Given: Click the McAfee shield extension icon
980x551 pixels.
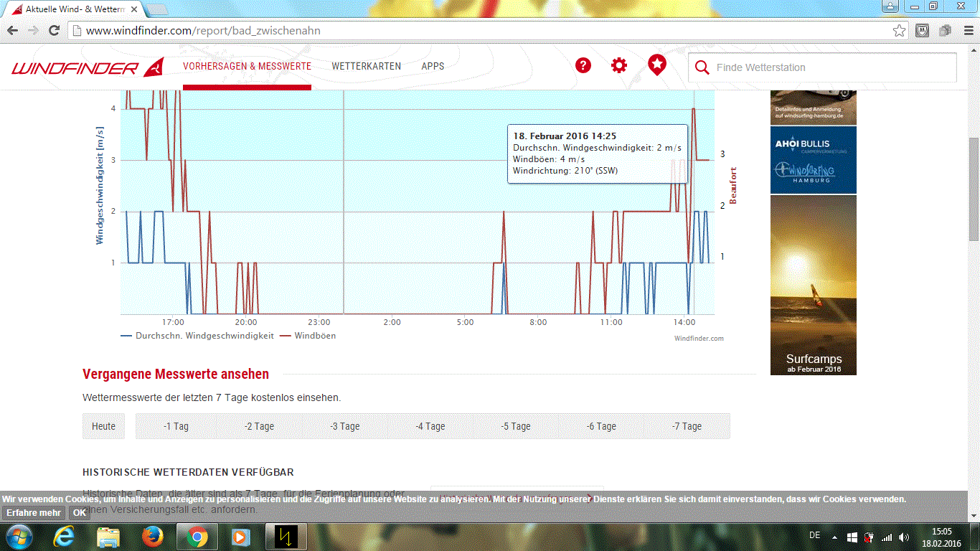Looking at the screenshot, I should tap(923, 31).
